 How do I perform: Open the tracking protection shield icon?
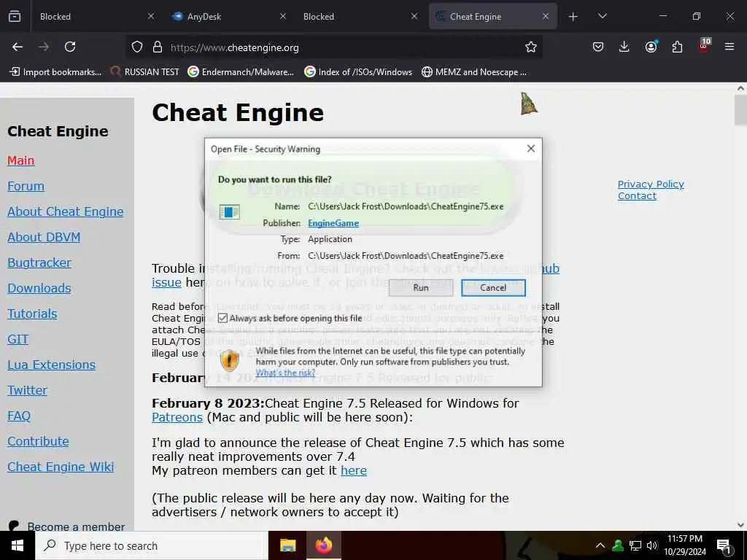[x=137, y=47]
